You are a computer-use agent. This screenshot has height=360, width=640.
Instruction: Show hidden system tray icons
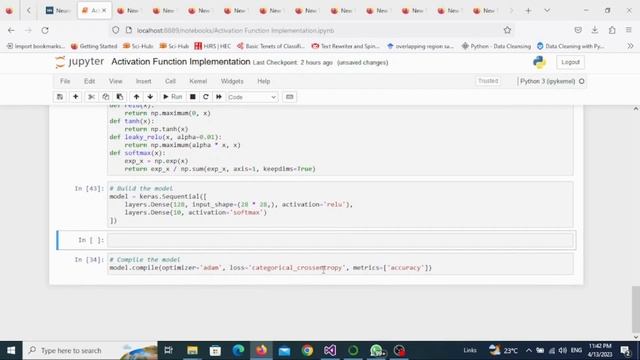pos(529,350)
